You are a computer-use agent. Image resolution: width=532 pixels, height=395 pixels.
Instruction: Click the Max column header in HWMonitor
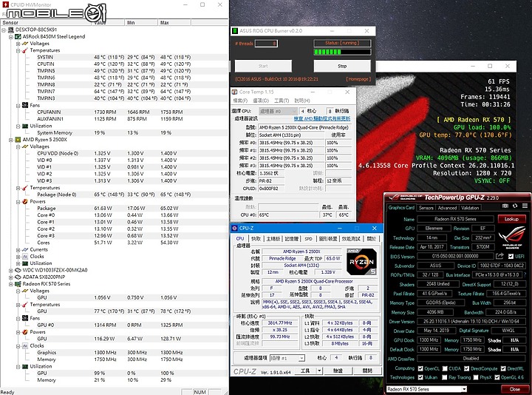174,22
